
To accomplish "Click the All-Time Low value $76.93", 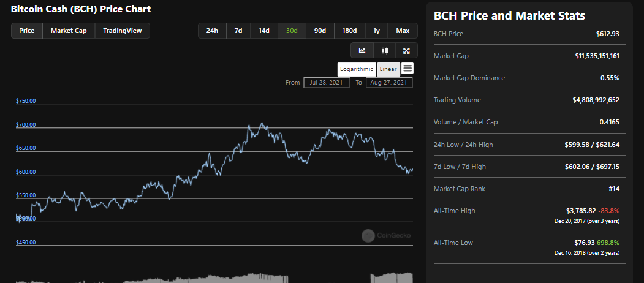I will pyautogui.click(x=585, y=243).
